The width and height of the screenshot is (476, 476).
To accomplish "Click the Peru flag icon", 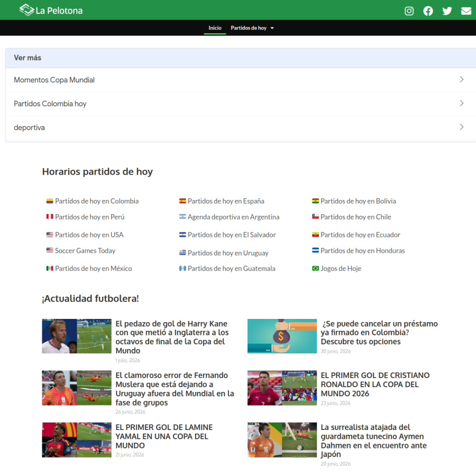I will tap(50, 216).
